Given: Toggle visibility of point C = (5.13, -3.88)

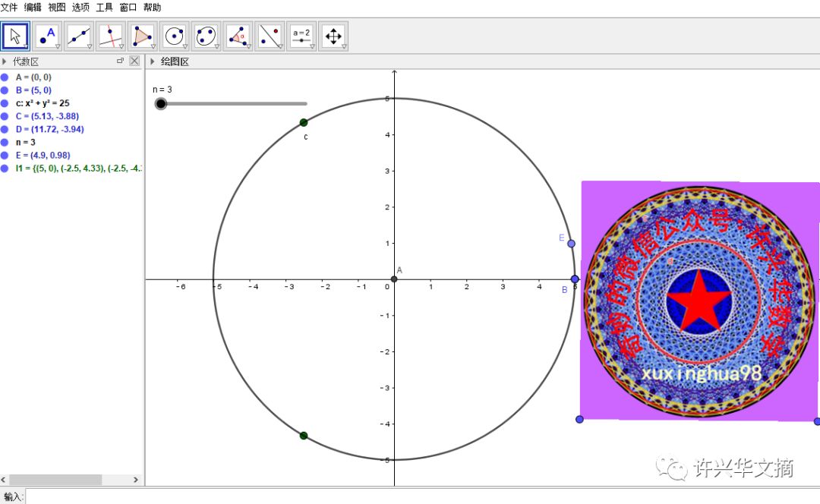Looking at the screenshot, I should tap(5, 117).
